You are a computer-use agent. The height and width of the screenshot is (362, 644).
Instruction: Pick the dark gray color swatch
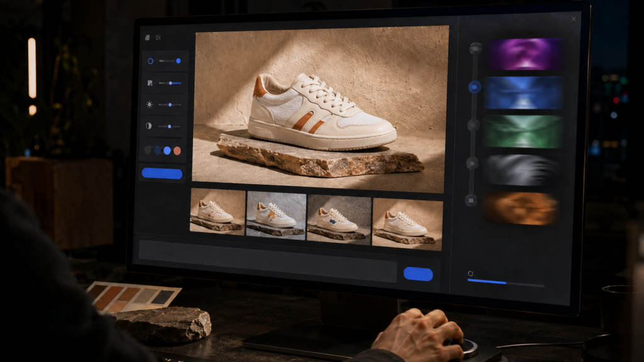pos(148,150)
